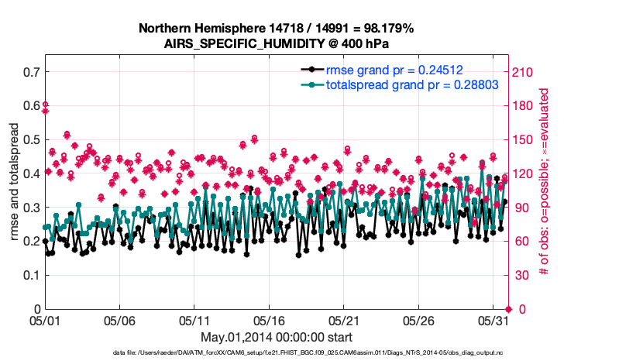The width and height of the screenshot is (643, 364).
Task: Click the red marker at right axis zero
Action: click(508, 309)
